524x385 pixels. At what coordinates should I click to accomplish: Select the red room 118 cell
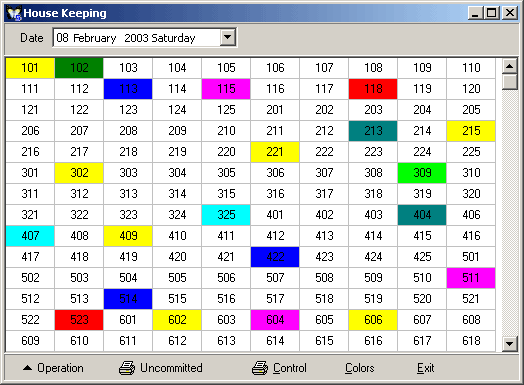pos(373,89)
